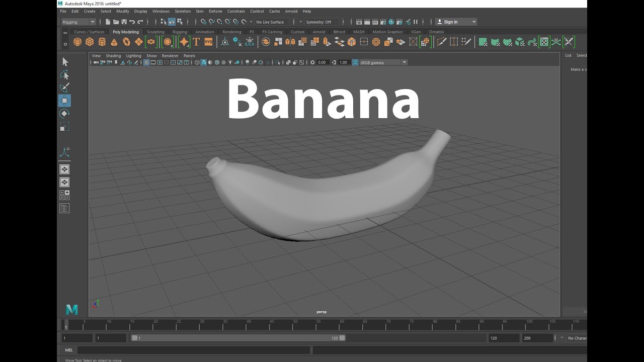Toggle viewport grid display icon
Screen dimensions: 644x362
146,62
